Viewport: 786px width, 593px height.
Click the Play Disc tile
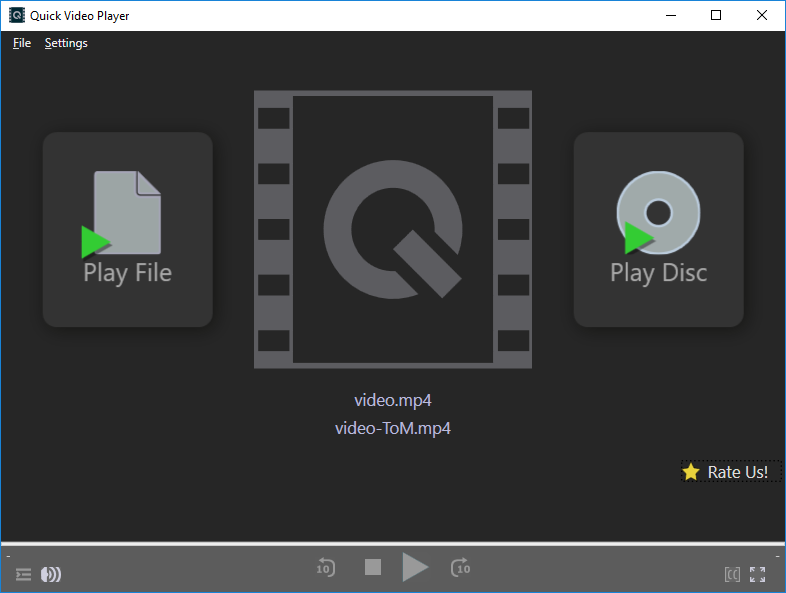(659, 230)
